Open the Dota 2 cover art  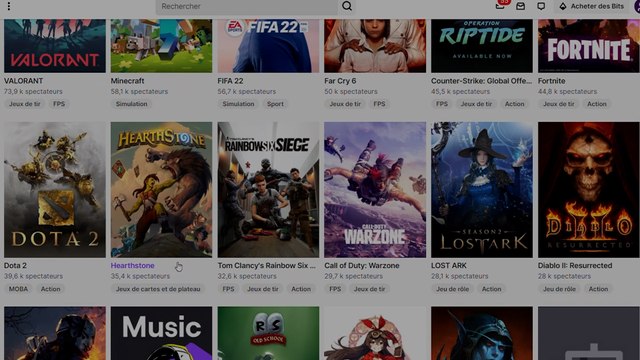(x=55, y=189)
